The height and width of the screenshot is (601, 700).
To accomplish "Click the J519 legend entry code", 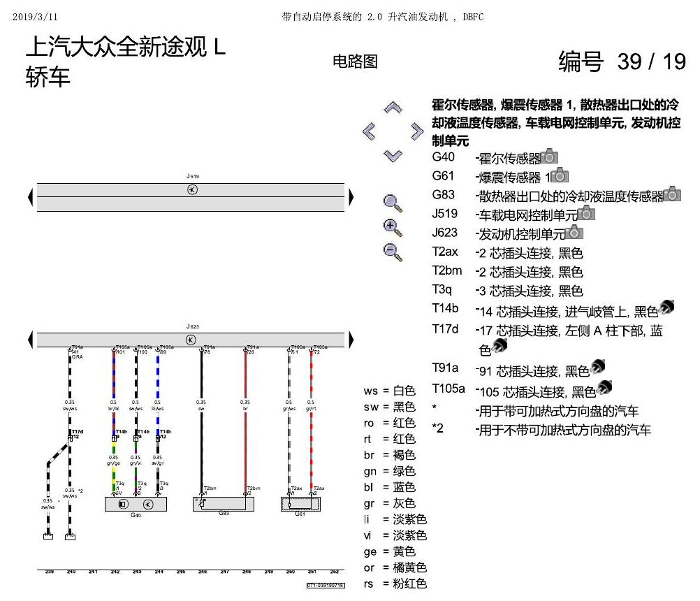I will (444, 214).
